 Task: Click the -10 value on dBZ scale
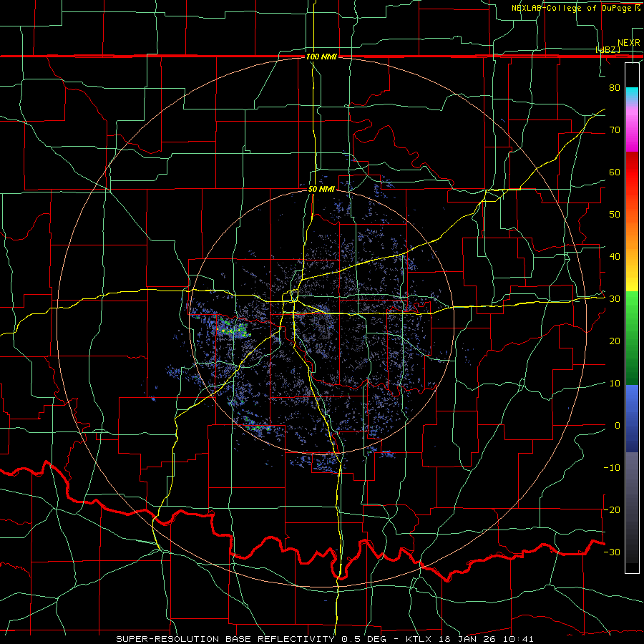click(x=612, y=468)
